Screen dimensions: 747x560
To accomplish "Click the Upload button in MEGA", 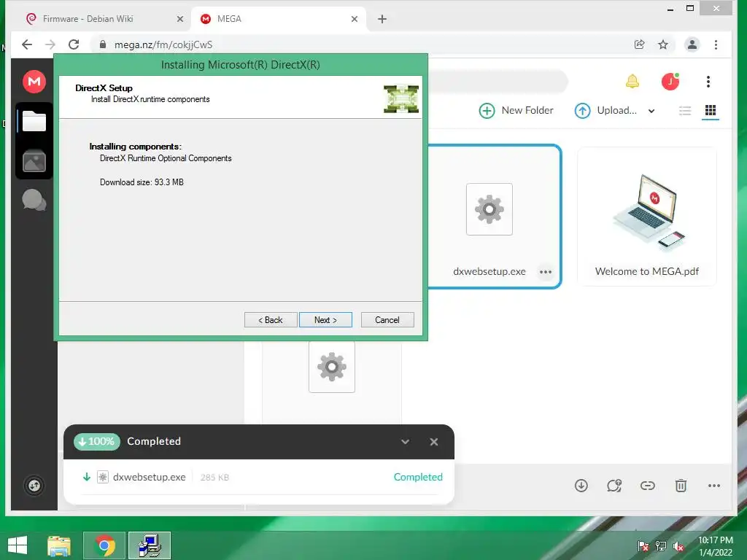I will pyautogui.click(x=605, y=111).
